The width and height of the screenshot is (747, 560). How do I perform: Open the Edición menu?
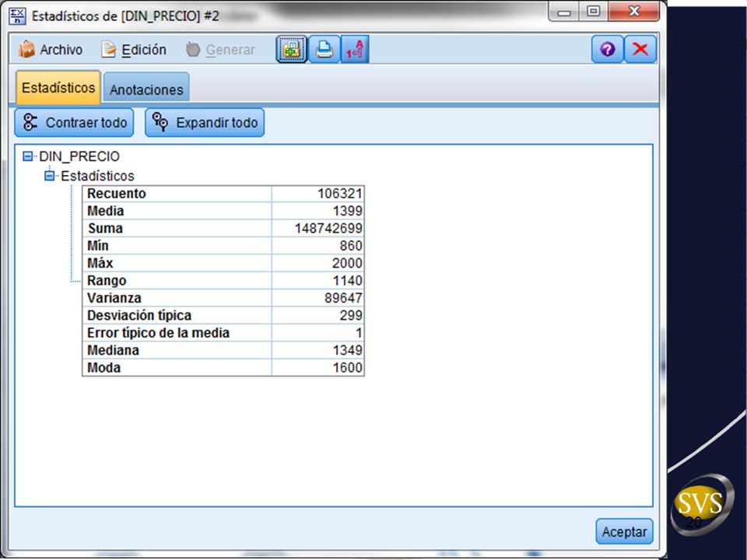tap(134, 50)
